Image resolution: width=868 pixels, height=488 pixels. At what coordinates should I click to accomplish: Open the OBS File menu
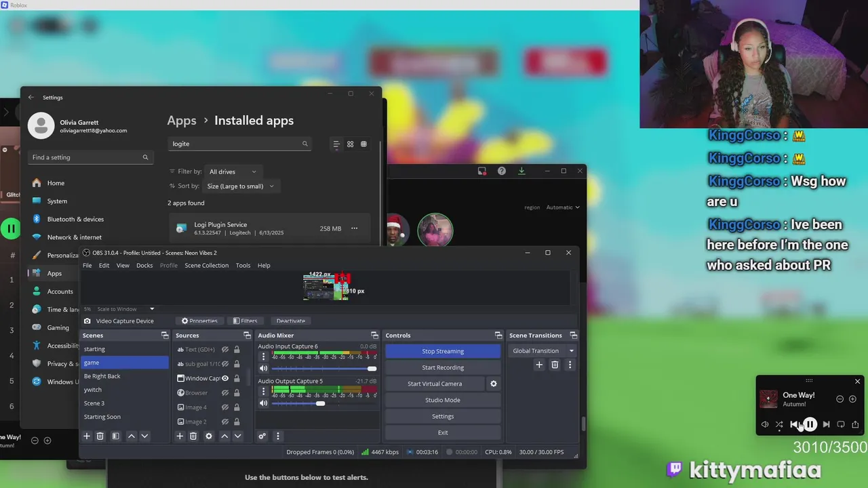tap(87, 266)
